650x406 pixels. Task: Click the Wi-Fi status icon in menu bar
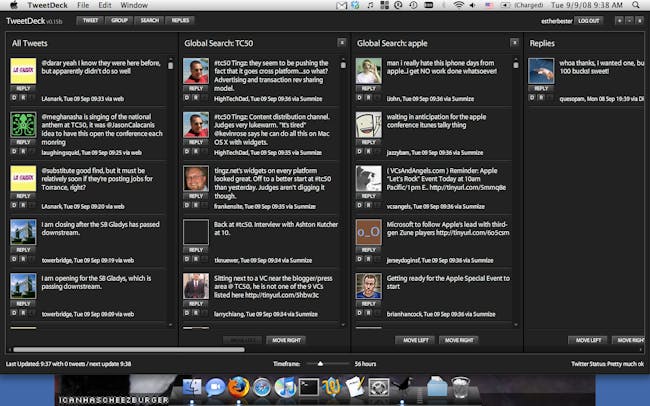click(x=458, y=5)
